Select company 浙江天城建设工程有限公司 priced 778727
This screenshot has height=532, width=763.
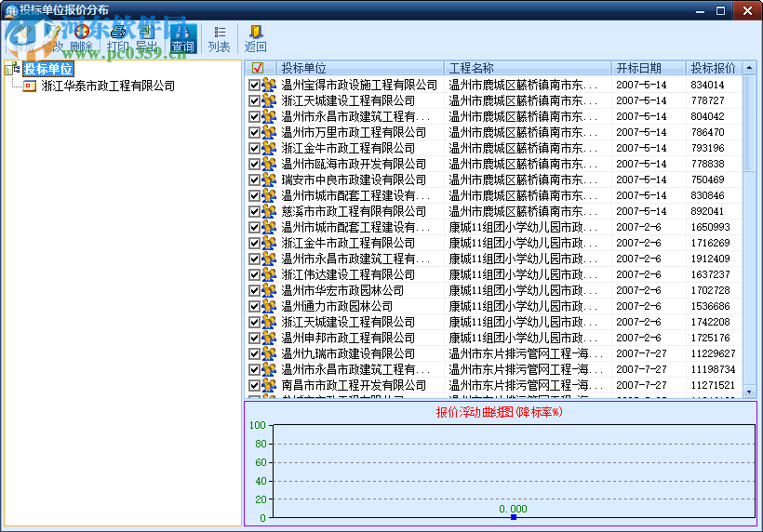(348, 100)
